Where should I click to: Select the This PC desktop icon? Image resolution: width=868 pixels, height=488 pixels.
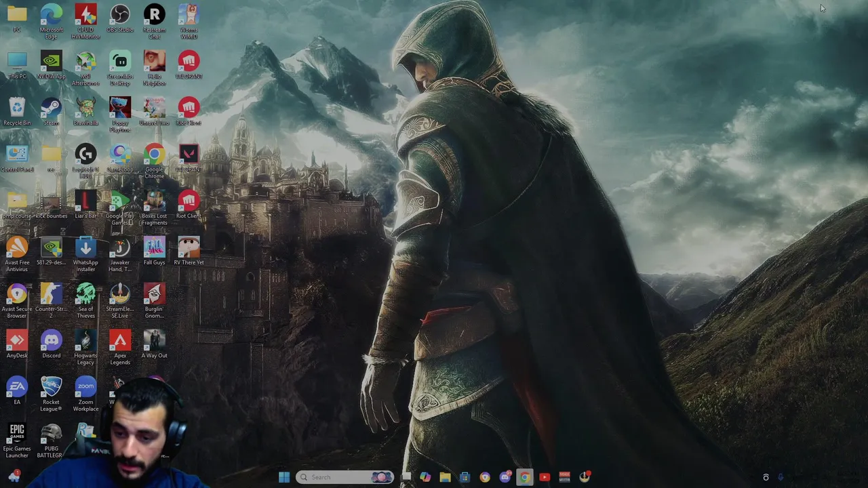[17, 66]
